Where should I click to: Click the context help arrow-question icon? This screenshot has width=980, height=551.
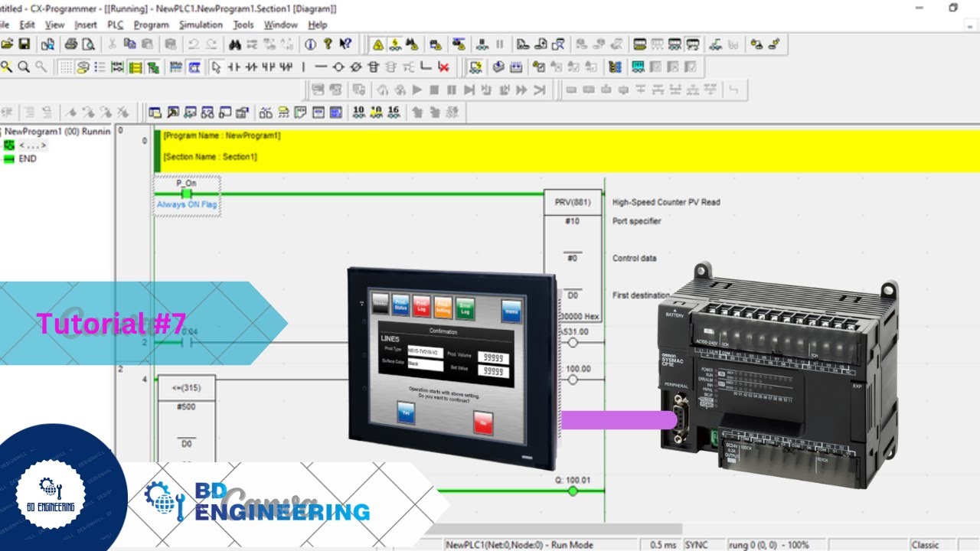345,44
